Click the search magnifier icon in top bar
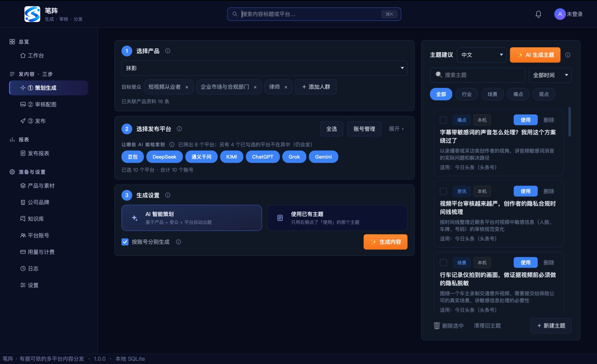This screenshot has width=597, height=364. click(235, 14)
